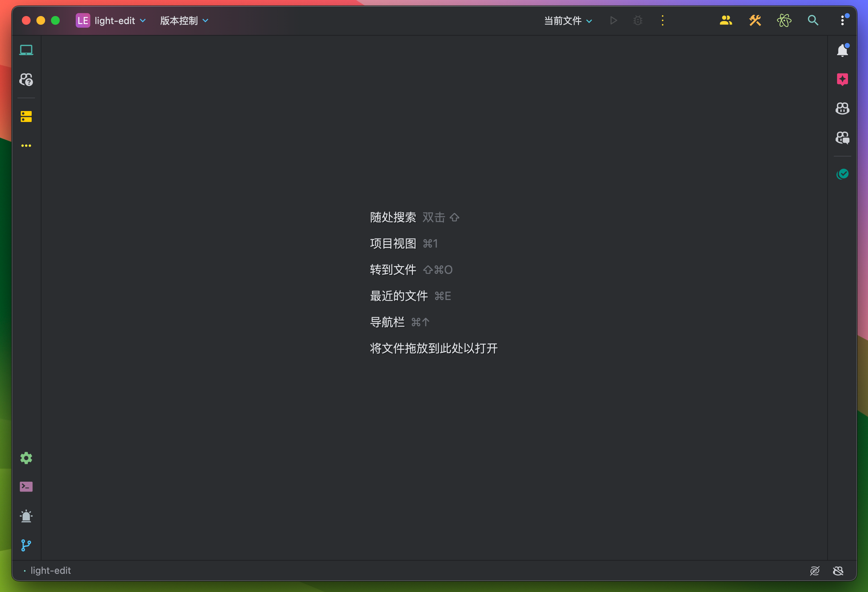Open the yellow Structure tool window icon
The height and width of the screenshot is (592, 868).
26,117
